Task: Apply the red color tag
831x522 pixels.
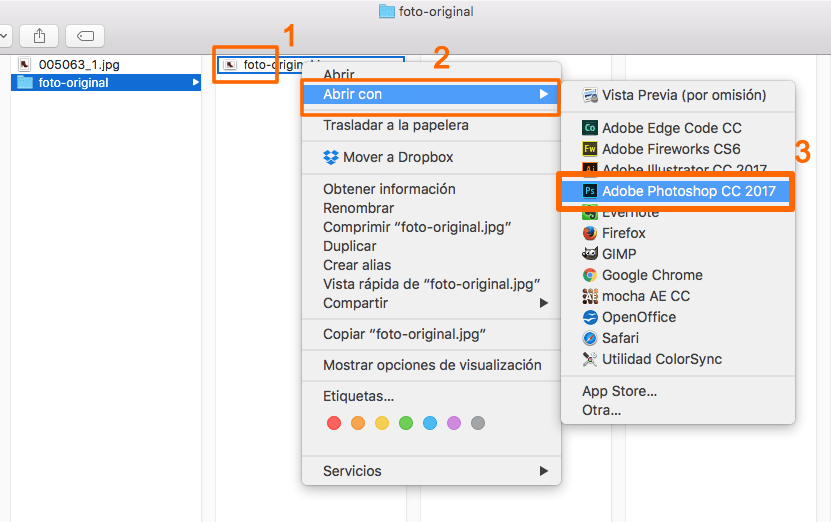Action: [x=334, y=423]
